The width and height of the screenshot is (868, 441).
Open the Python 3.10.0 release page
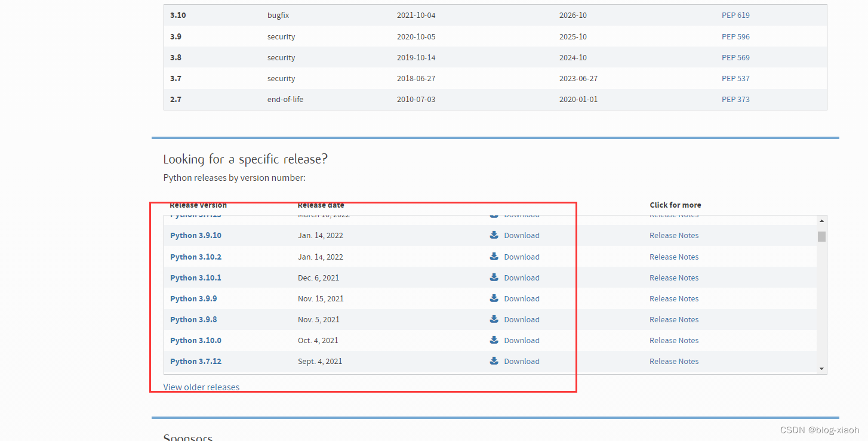coord(196,341)
